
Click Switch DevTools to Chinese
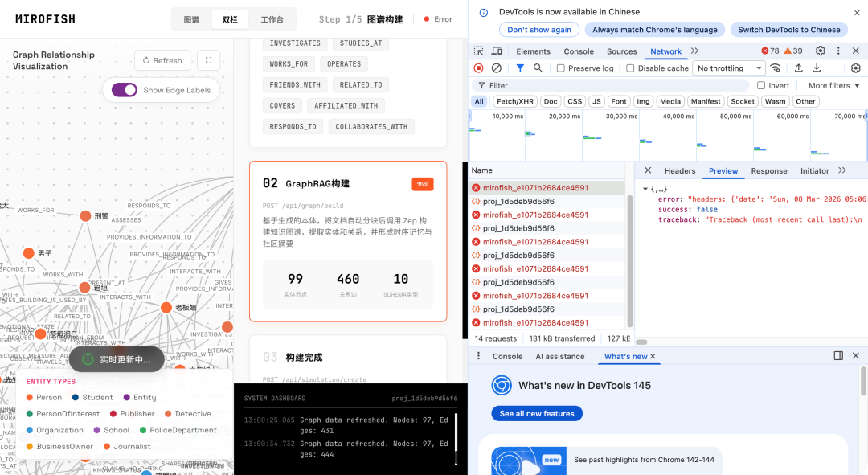click(789, 30)
